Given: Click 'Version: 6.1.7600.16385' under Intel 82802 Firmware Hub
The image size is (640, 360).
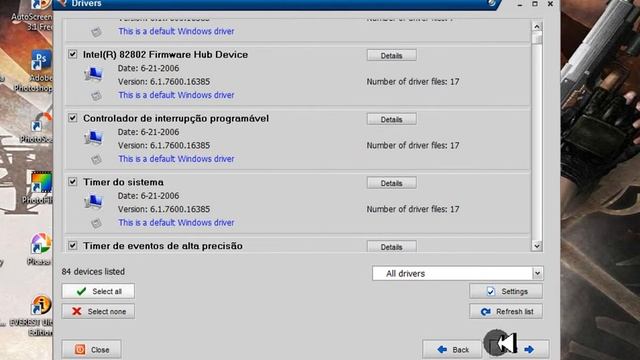Looking at the screenshot, I should click(164, 82).
